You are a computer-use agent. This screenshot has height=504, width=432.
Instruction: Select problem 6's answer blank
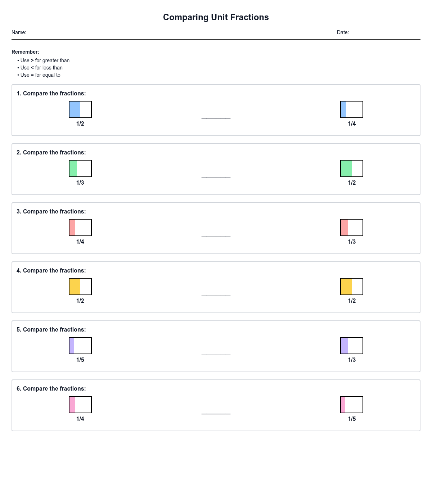(x=216, y=410)
